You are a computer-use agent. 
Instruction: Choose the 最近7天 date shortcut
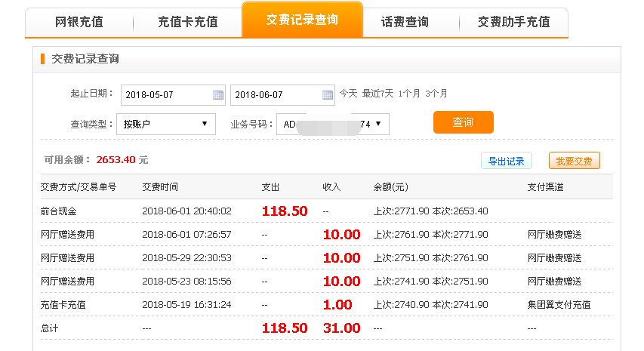click(x=377, y=94)
